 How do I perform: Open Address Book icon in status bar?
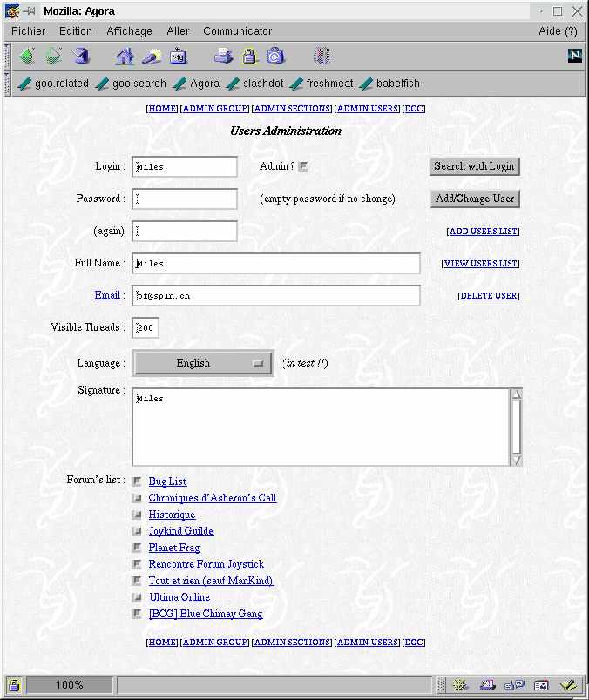pyautogui.click(x=541, y=685)
